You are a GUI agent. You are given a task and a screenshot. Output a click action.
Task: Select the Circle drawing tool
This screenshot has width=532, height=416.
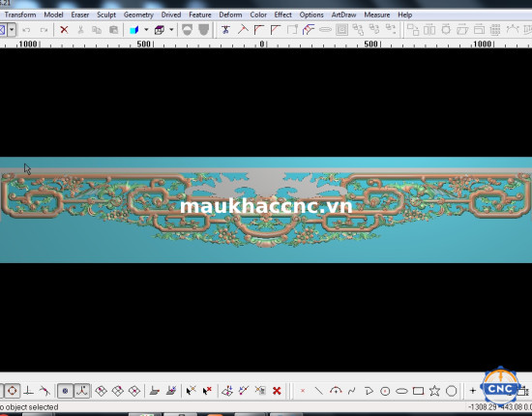(385, 391)
